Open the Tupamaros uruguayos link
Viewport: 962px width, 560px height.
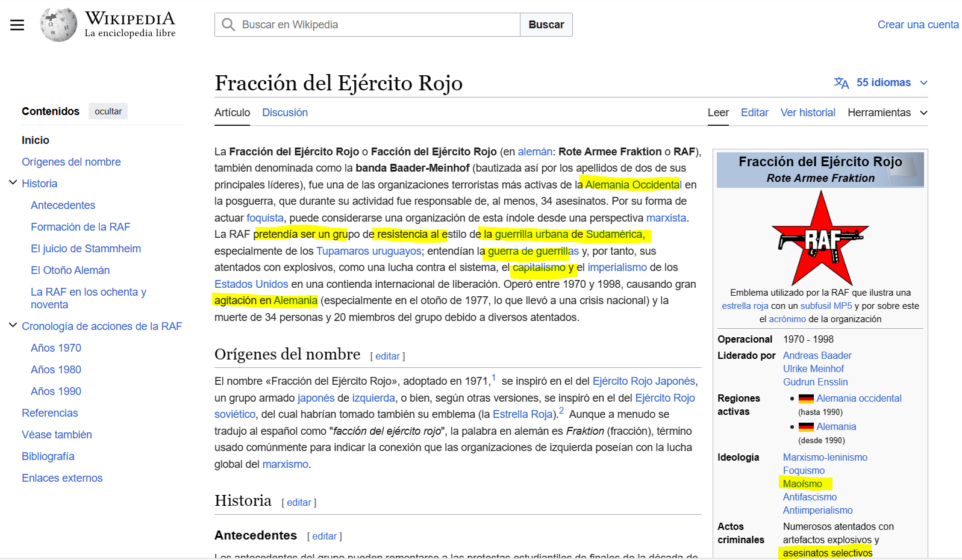[x=369, y=251]
